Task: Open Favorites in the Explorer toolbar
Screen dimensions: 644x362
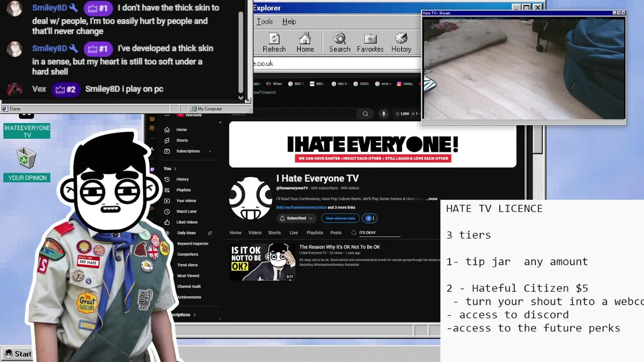Action: (x=370, y=43)
